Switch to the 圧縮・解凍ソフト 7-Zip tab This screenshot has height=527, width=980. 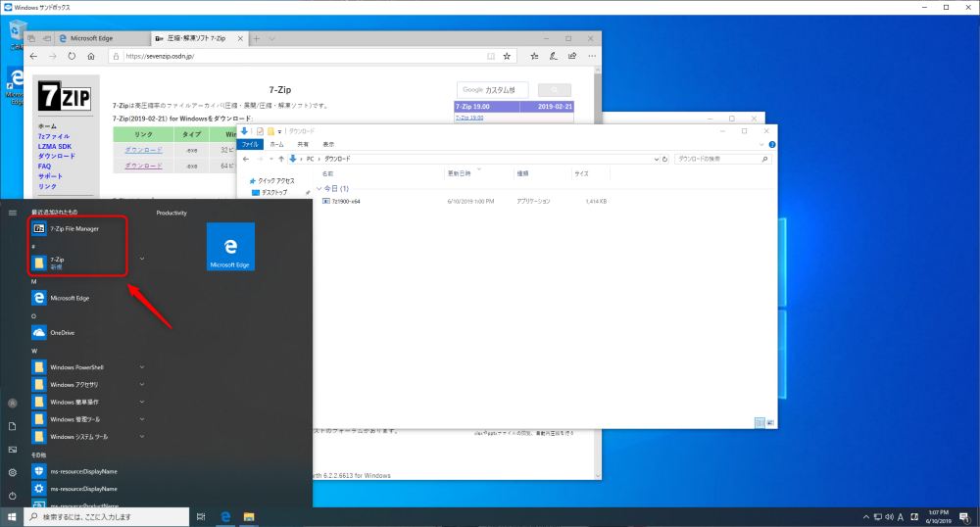tap(196, 39)
